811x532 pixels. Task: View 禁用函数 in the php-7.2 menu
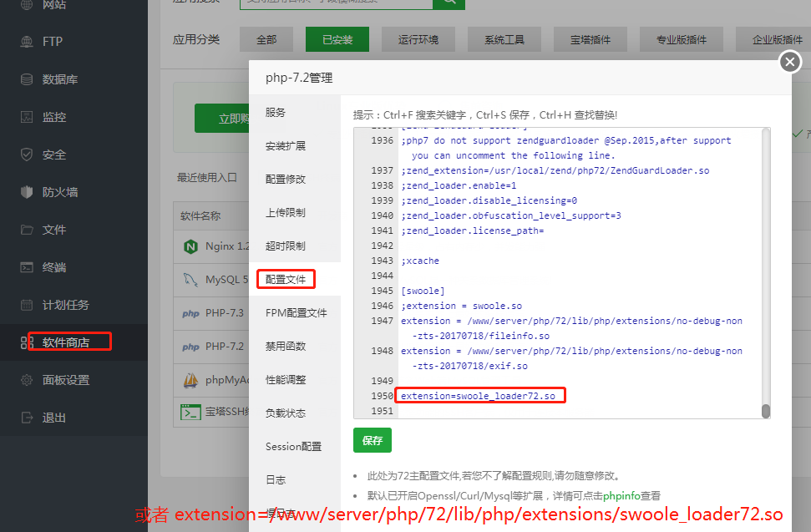click(295, 346)
